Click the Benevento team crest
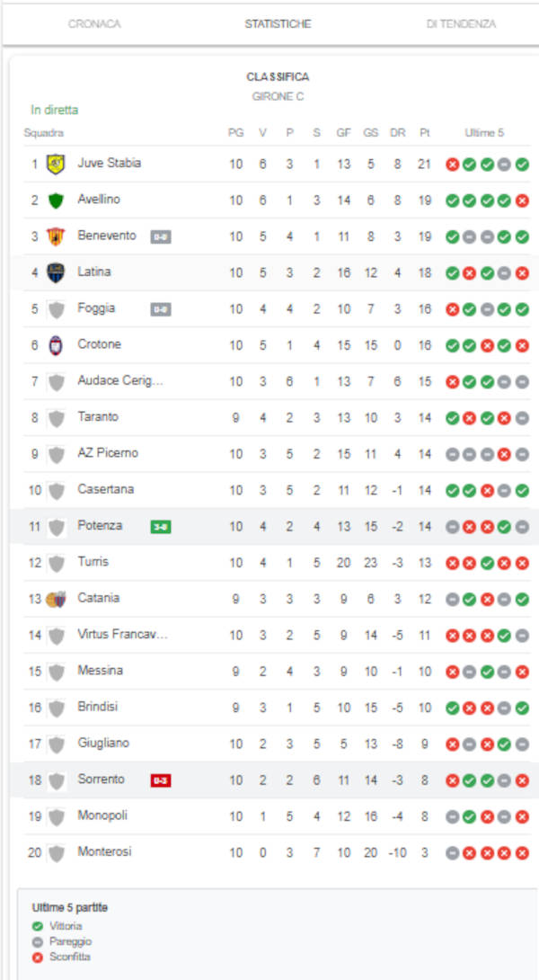 (56, 236)
